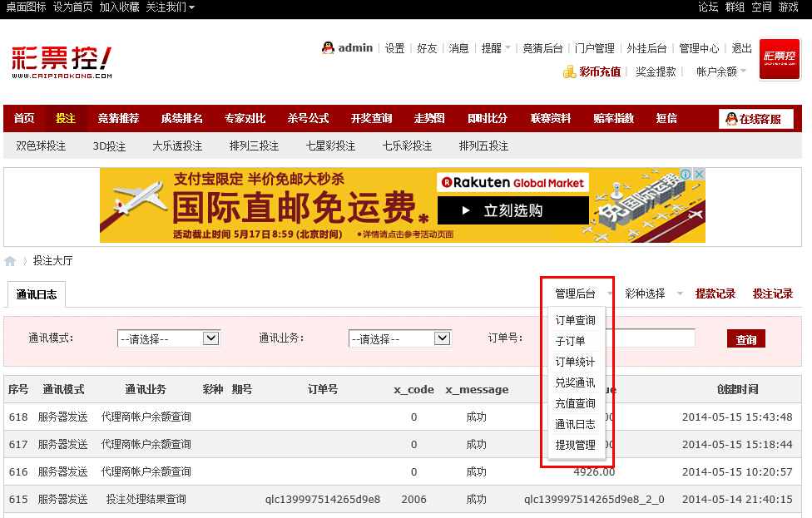Screen dimensions: 812x518
Task: Click the 设置 header link
Action: [394, 48]
